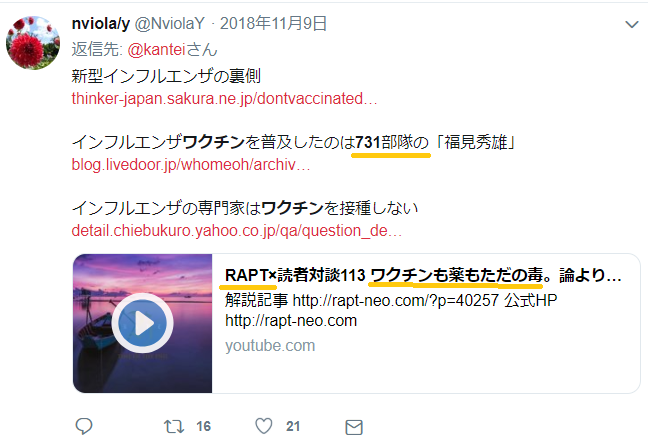
Task: Play the YouTube video in the card
Action: [x=142, y=323]
